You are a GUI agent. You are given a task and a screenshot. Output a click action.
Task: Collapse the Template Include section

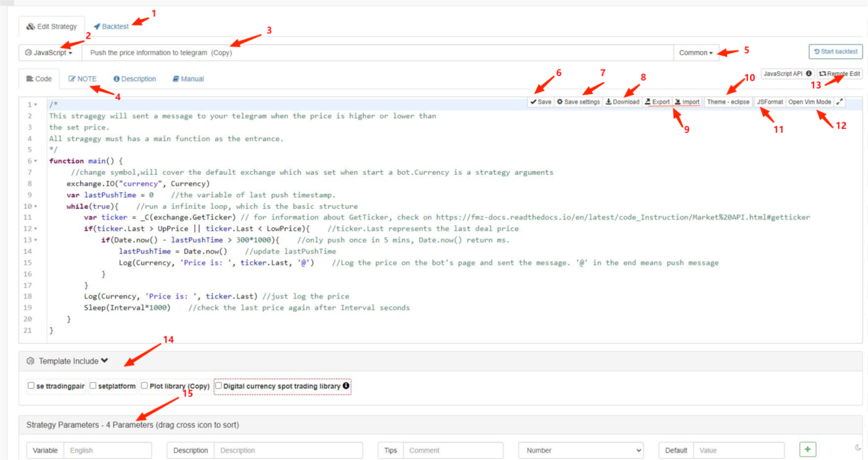[x=104, y=361]
